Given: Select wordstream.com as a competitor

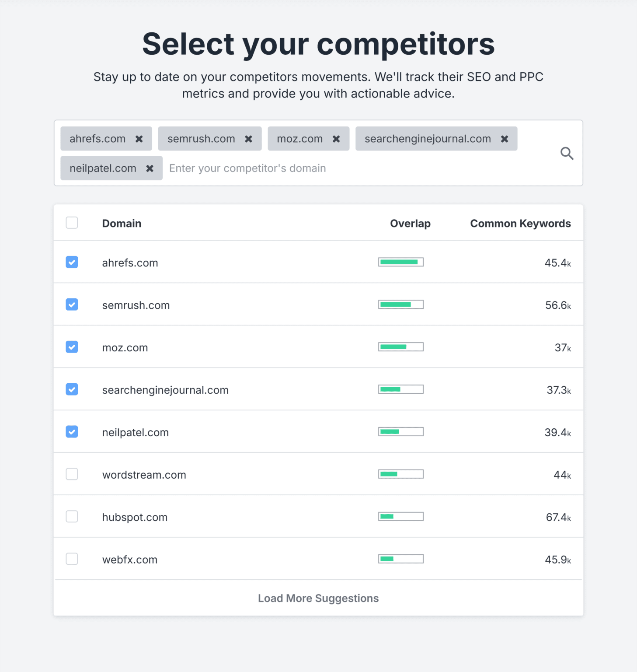Looking at the screenshot, I should (72, 474).
